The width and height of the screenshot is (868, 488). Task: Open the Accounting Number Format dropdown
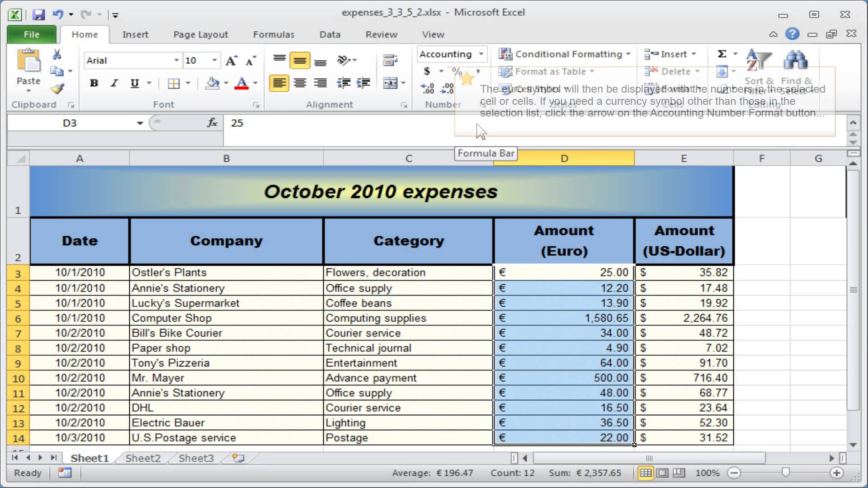tap(441, 70)
